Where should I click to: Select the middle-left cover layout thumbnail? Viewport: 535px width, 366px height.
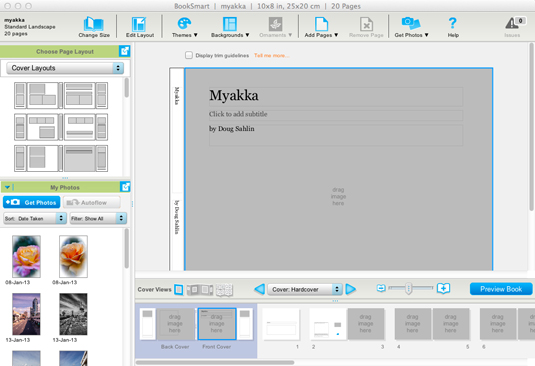click(38, 127)
